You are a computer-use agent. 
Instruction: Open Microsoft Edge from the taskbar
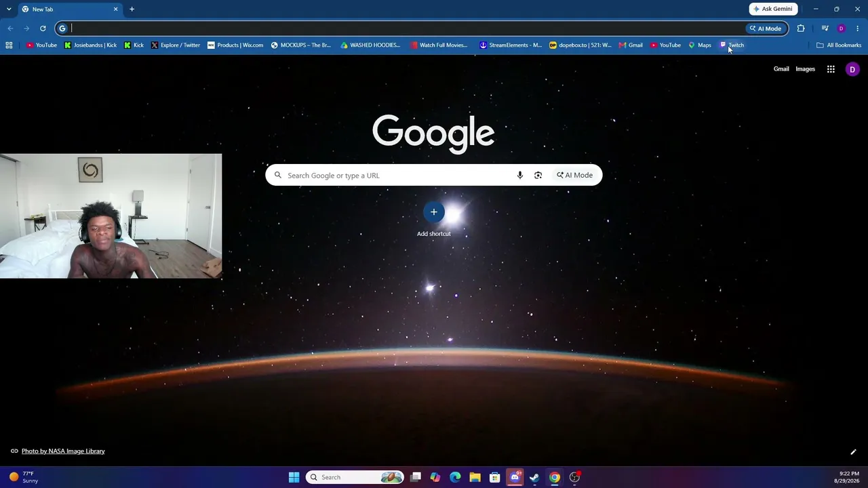coord(455,477)
